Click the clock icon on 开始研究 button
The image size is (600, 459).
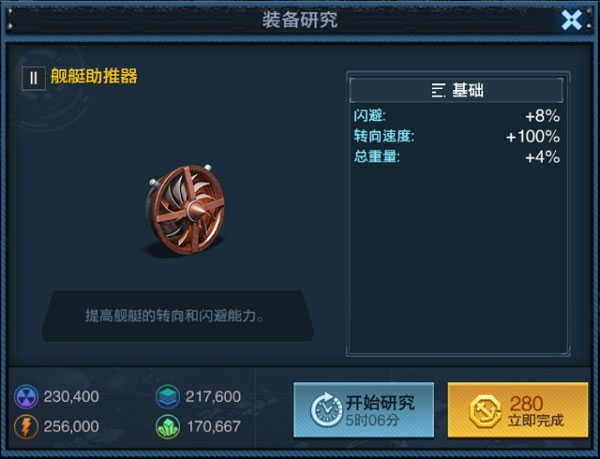click(326, 410)
